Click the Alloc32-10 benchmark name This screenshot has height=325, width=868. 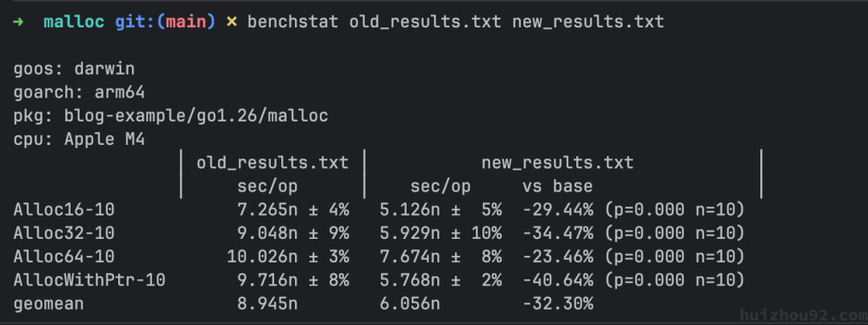pos(64,233)
